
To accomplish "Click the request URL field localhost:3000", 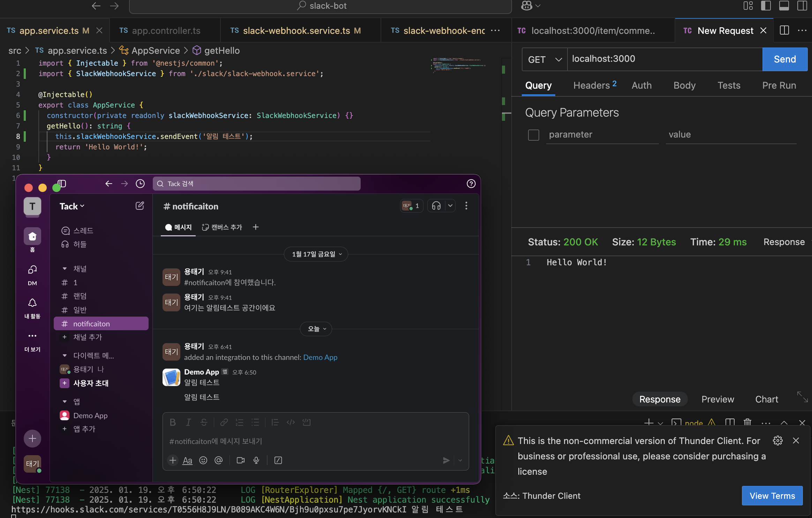I will tap(665, 59).
